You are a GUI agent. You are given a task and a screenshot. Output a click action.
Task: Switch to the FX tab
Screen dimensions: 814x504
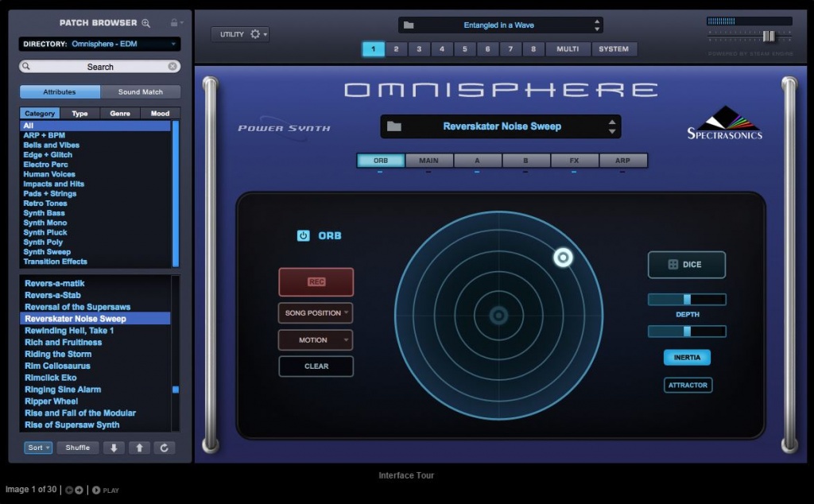pyautogui.click(x=574, y=161)
